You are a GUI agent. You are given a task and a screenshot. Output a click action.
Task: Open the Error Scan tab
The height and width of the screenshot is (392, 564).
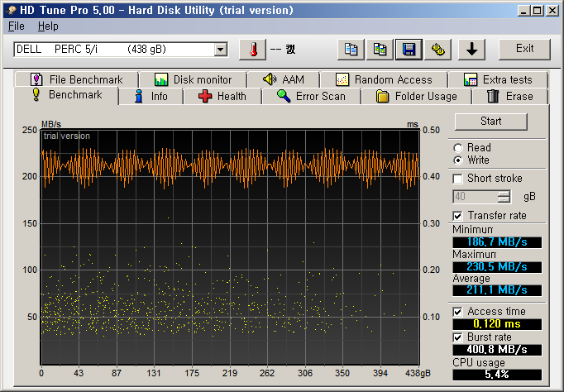[312, 97]
